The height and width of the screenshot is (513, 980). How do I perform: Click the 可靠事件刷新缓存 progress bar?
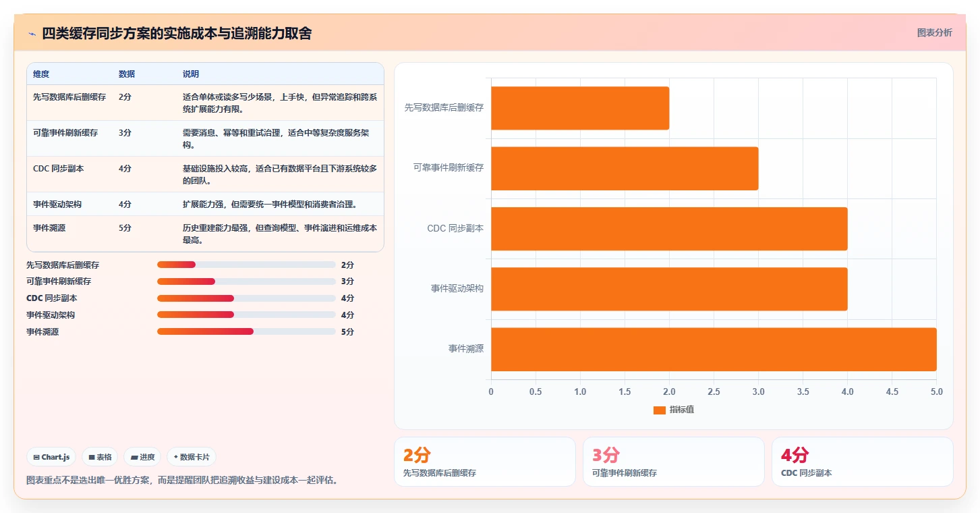click(x=246, y=281)
